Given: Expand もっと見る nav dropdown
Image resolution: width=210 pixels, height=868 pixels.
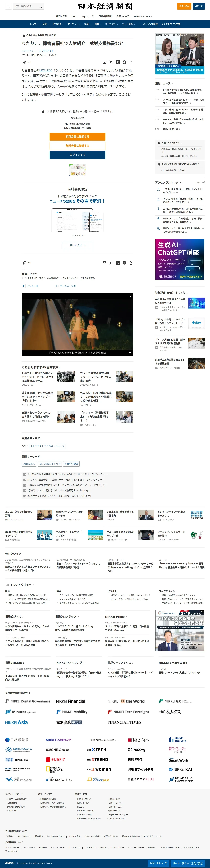Looking at the screenshot, I should coord(129,24).
